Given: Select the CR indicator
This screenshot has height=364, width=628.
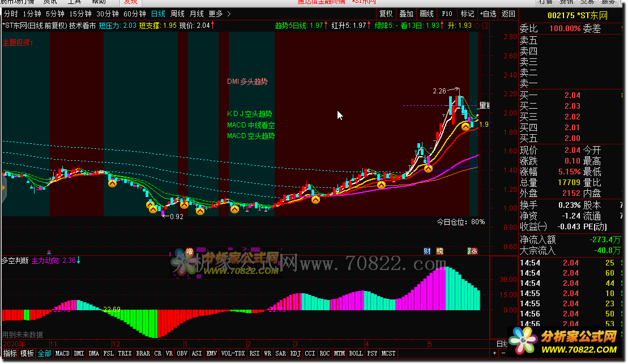Looking at the screenshot, I should [158, 353].
